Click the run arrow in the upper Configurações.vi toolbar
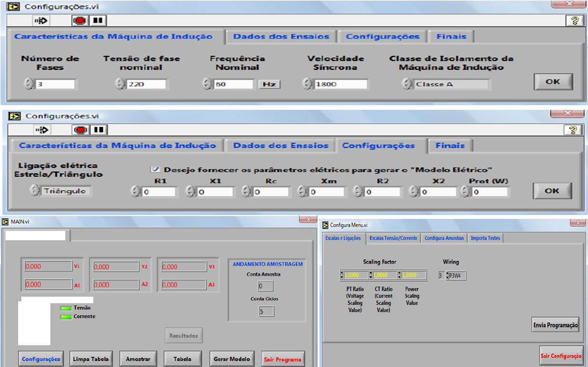588x367 pixels. tap(41, 21)
